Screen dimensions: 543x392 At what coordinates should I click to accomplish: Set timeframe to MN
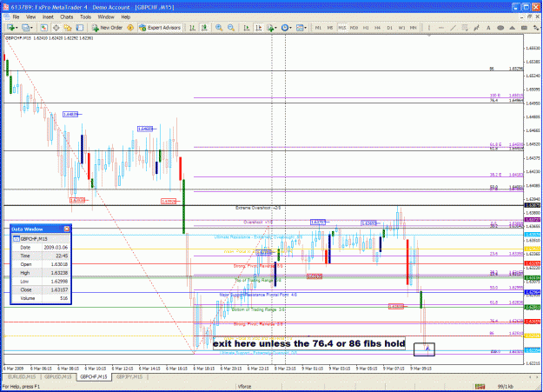pos(414,28)
